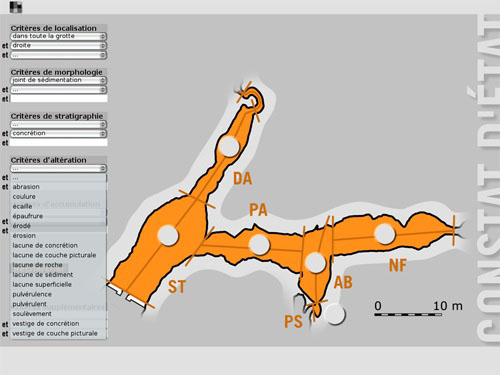Click the circular marker in the DA gallery
Image resolution: width=500 pixels, height=375 pixels.
pyautogui.click(x=229, y=146)
